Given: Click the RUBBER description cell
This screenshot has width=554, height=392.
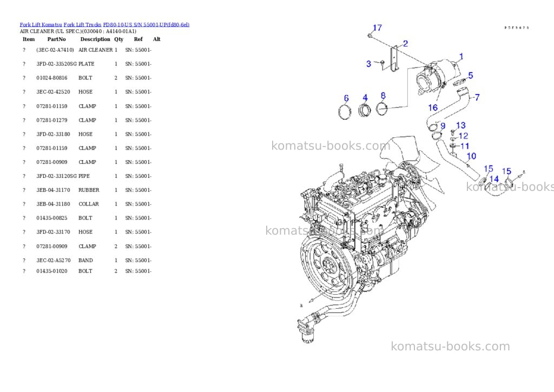Looking at the screenshot, I should pyautogui.click(x=89, y=190).
